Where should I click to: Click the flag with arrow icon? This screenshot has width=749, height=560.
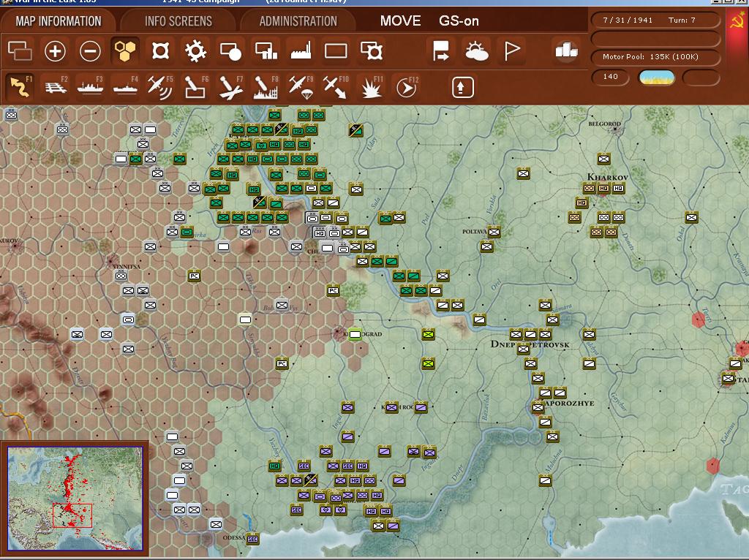tap(440, 50)
